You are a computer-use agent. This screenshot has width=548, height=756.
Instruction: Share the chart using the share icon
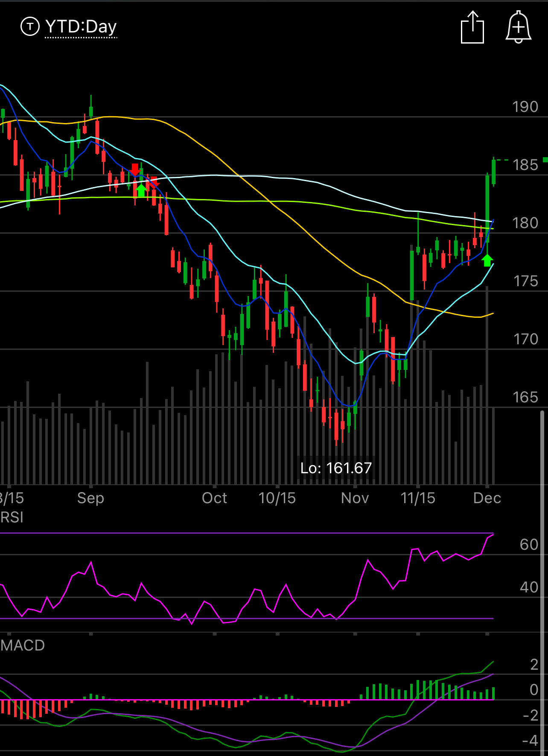472,27
